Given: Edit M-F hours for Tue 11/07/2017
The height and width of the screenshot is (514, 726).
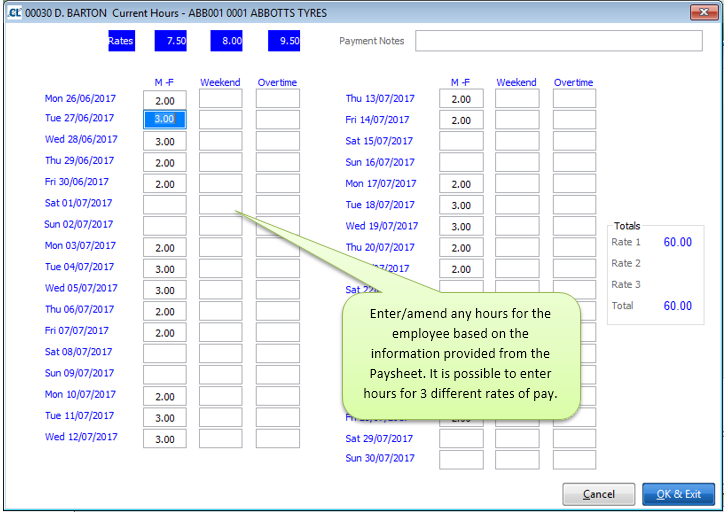Looking at the screenshot, I should tap(165, 417).
